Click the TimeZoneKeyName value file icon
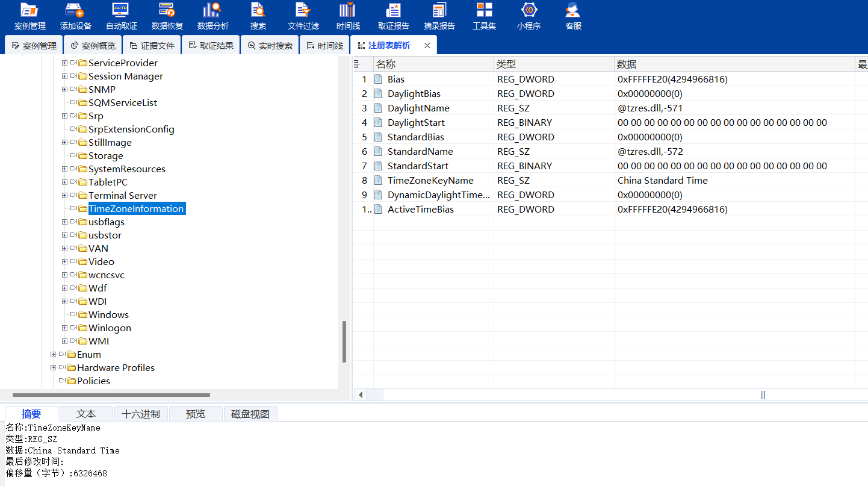Image resolution: width=868 pixels, height=486 pixels. pos(379,181)
